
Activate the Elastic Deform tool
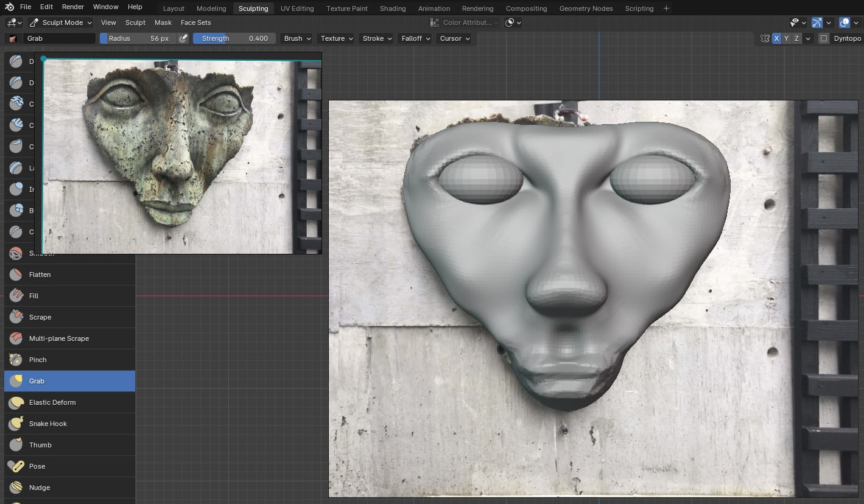pyautogui.click(x=52, y=402)
